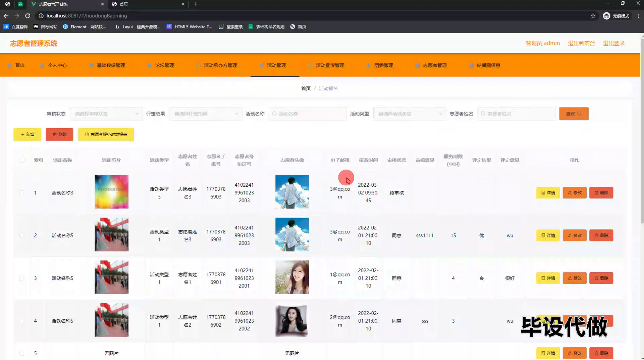
Task: Click 新增 add button
Action: pyautogui.click(x=28, y=134)
